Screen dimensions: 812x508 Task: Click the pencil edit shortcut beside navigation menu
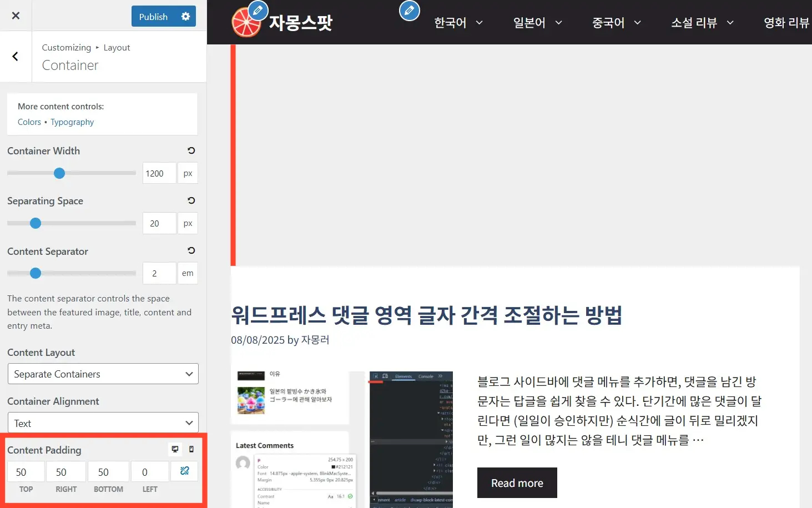pos(409,11)
